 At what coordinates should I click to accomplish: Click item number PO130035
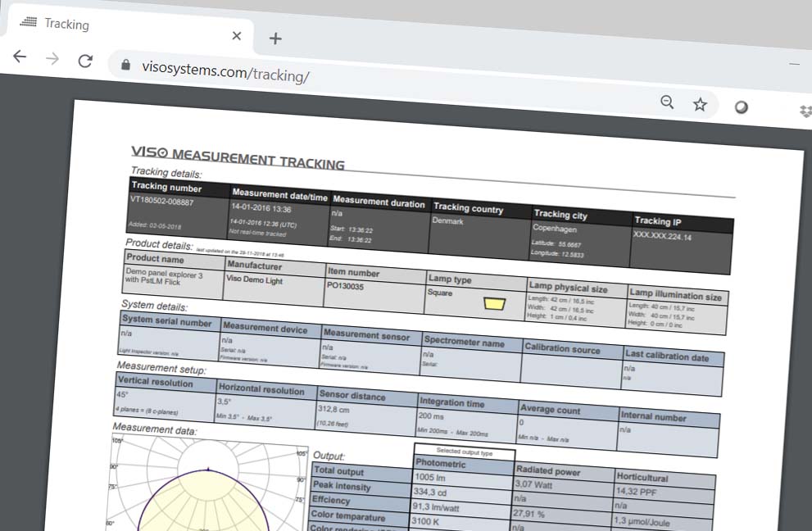[346, 285]
